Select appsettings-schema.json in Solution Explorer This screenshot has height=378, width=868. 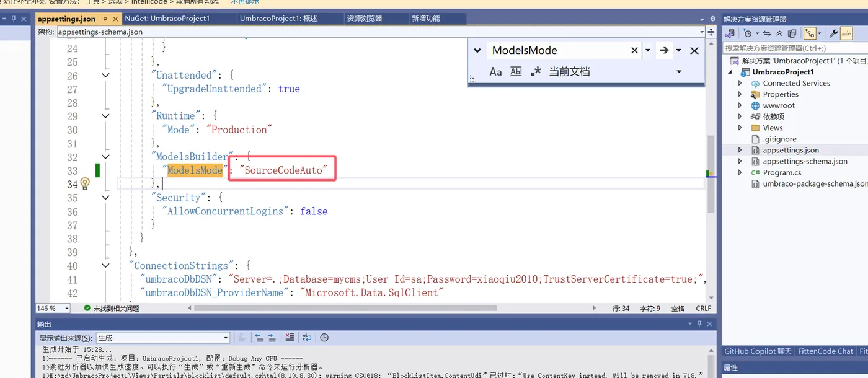(x=805, y=161)
